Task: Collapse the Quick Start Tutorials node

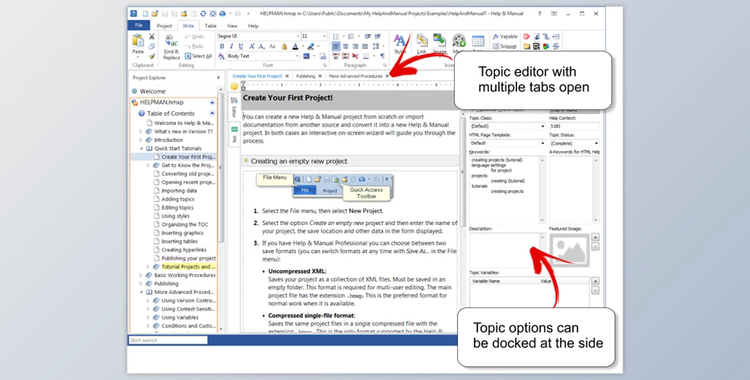Action: click(x=142, y=148)
